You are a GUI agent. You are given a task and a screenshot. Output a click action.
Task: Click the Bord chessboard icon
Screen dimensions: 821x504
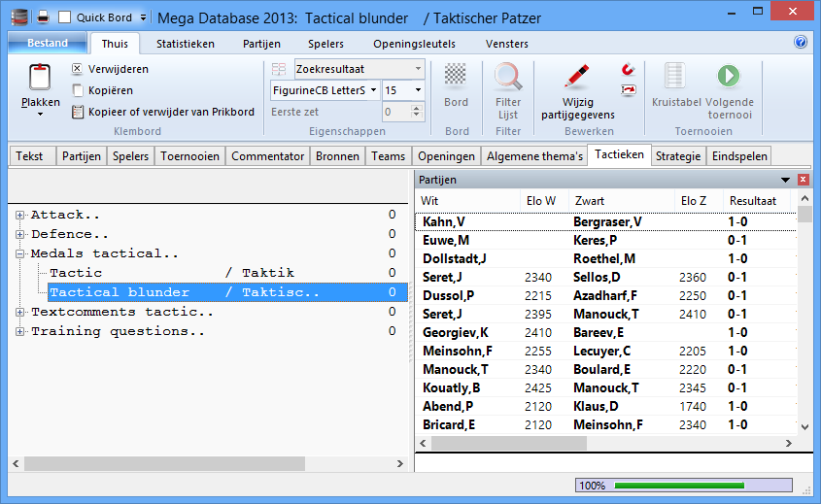pyautogui.click(x=456, y=76)
